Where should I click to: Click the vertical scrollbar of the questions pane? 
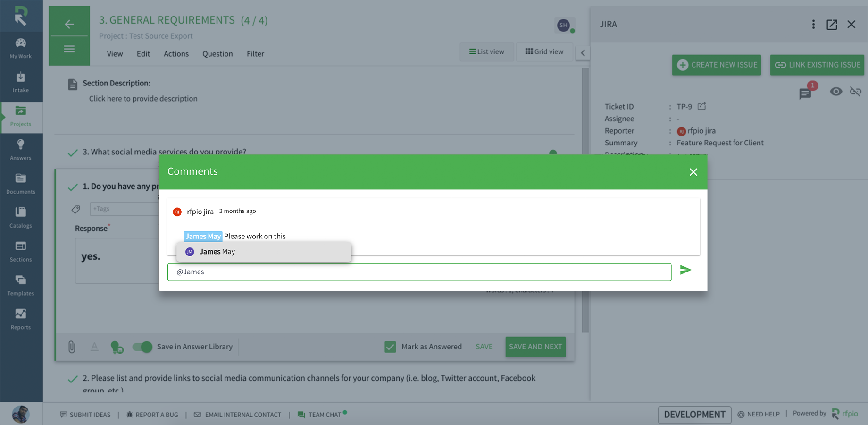585,201
